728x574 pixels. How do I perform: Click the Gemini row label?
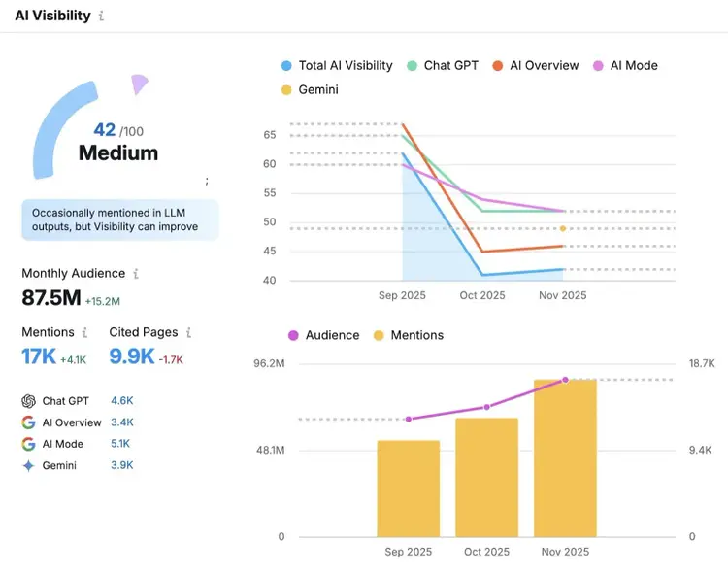pos(59,465)
